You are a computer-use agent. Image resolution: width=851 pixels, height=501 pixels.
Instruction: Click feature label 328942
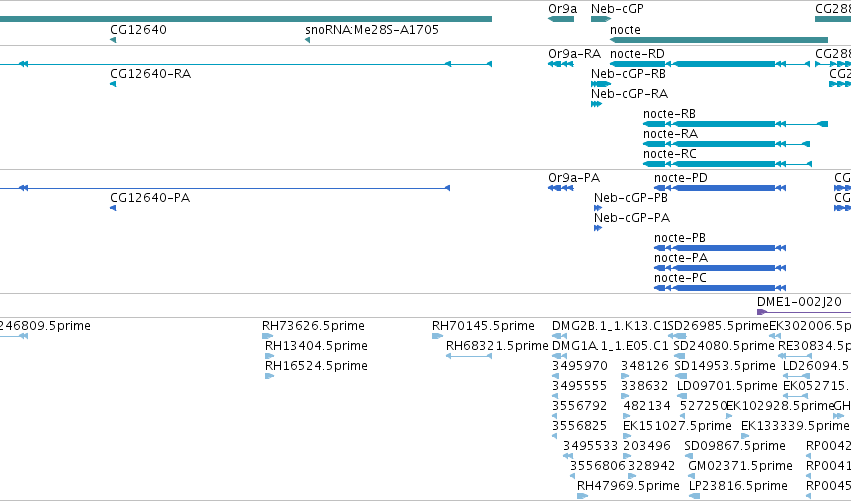(x=651, y=467)
